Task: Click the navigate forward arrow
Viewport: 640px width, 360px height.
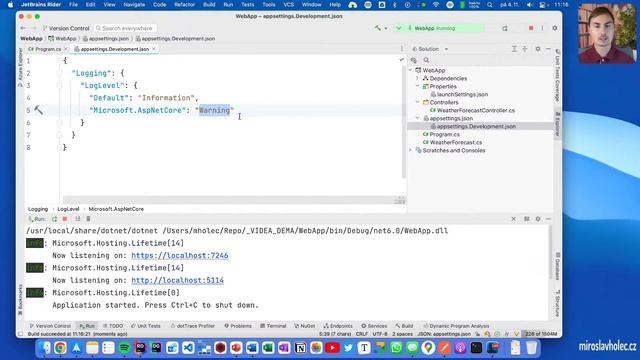Action: tap(33, 28)
